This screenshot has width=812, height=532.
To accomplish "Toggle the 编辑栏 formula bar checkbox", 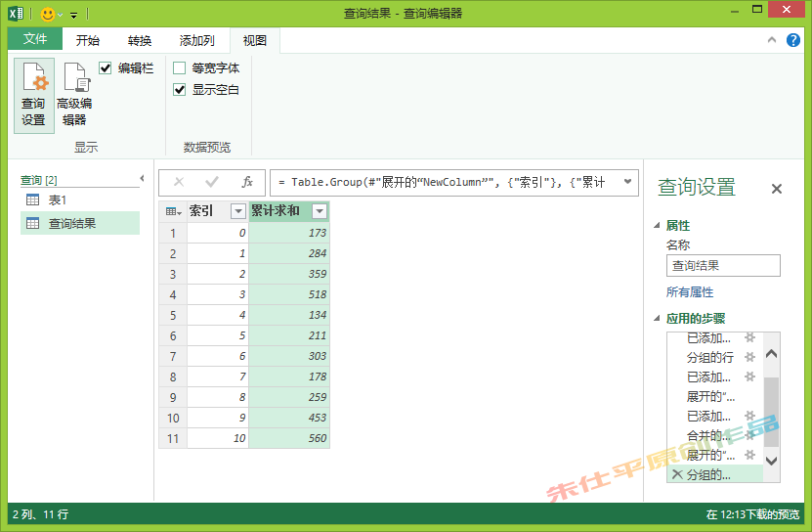I will [106, 67].
